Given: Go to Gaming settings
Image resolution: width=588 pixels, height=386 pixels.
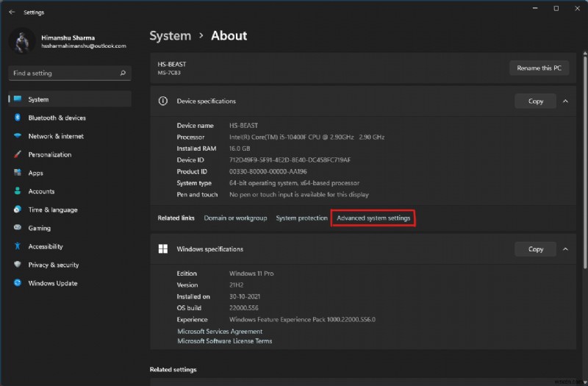Looking at the screenshot, I should click(x=70, y=228).
